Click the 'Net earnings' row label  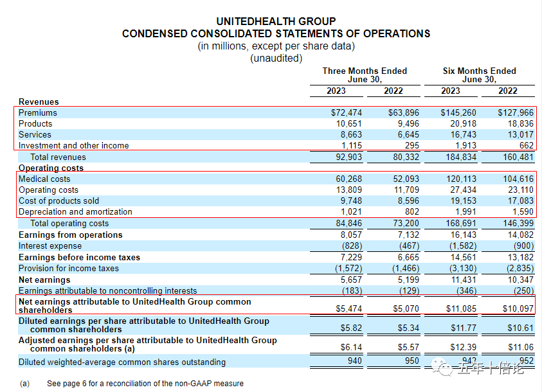point(44,280)
